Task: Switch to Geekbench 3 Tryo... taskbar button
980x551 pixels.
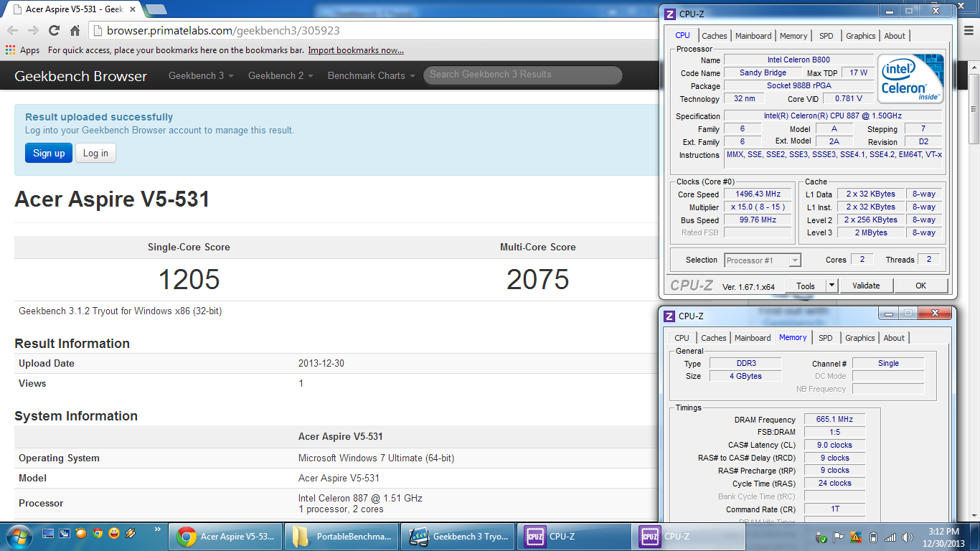Action: tap(458, 537)
